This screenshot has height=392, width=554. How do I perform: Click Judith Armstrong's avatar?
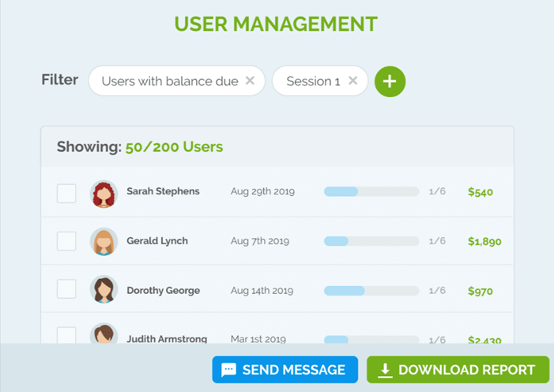[104, 335]
